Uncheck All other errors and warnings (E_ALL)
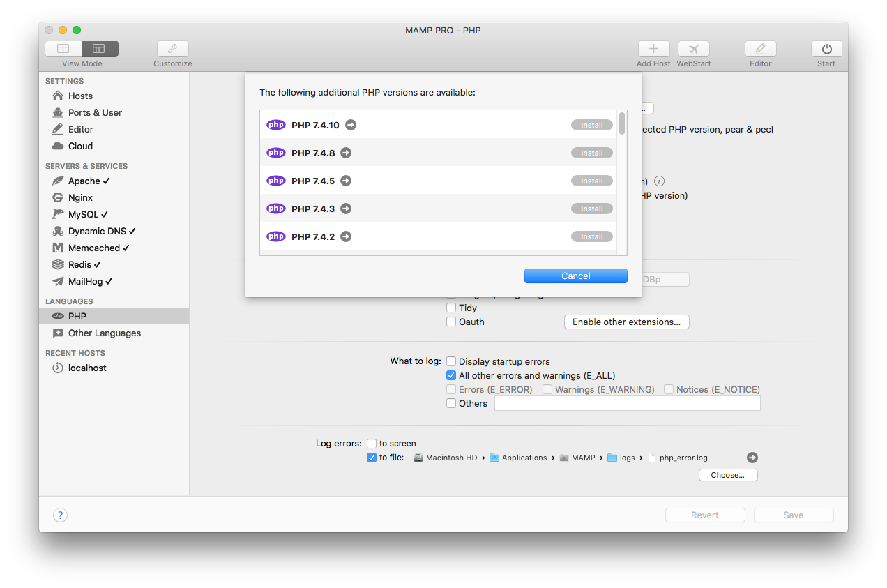 450,375
